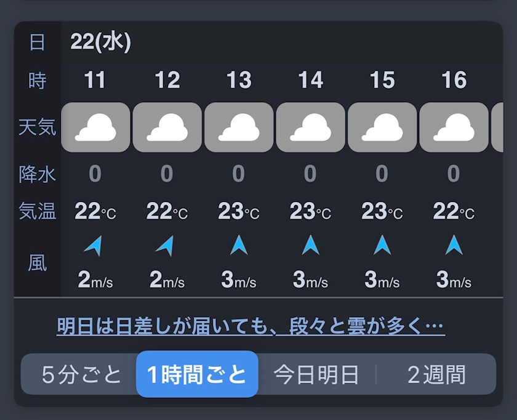
Task: Click the cloudy weather icon for 16 o'clock
Action: click(x=454, y=127)
